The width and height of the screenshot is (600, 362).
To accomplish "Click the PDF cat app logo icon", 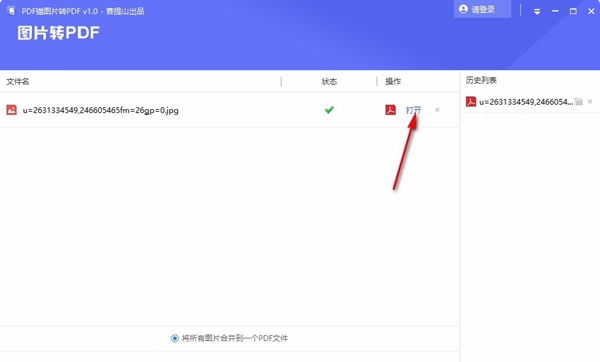I will click(11, 11).
